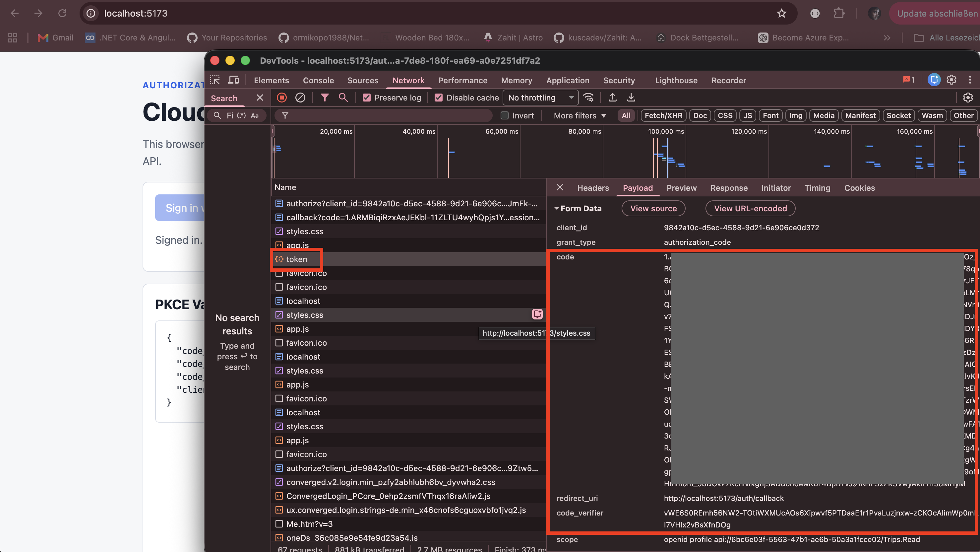The height and width of the screenshot is (552, 980).
Task: Collapse the Form Data section
Action: coord(578,209)
